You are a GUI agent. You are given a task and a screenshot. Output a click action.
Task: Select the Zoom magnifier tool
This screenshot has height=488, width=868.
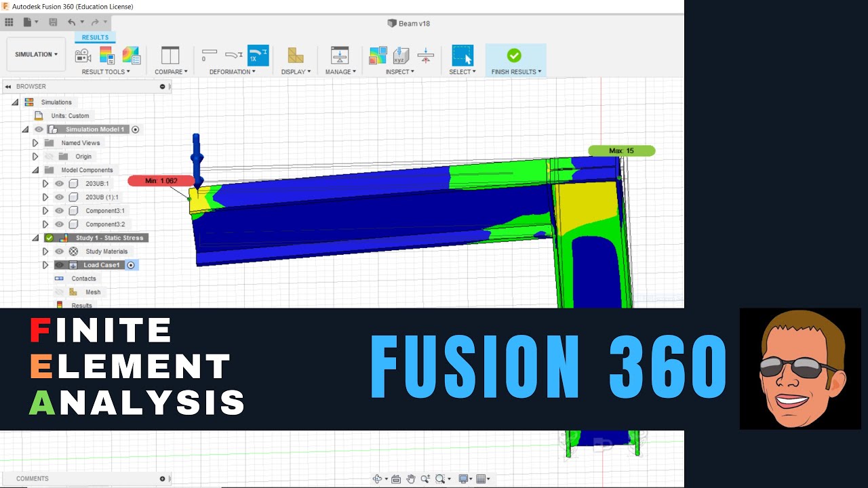(x=425, y=479)
